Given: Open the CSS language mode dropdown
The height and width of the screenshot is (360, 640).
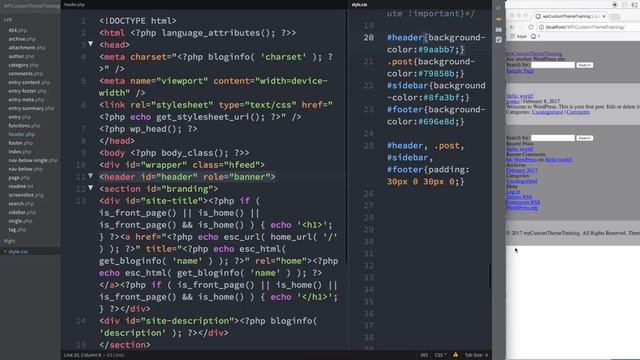Looking at the screenshot, I should tap(440, 355).
